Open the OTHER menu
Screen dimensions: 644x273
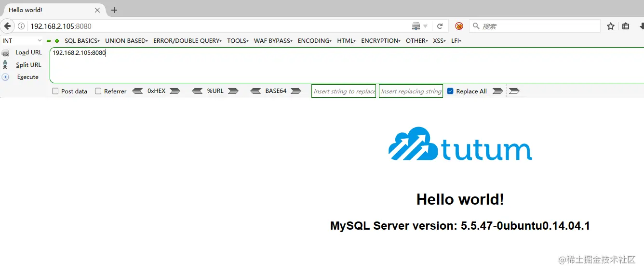tap(417, 41)
